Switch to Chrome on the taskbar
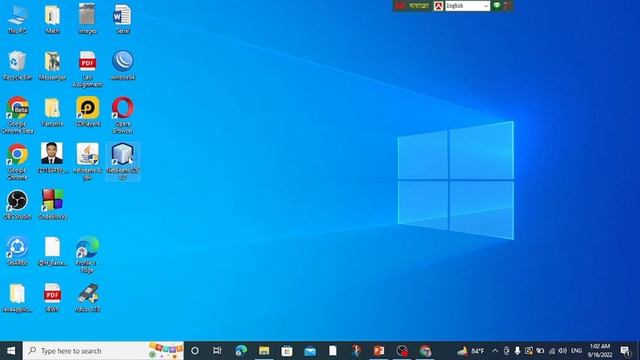This screenshot has height=360, width=640. (x=425, y=351)
